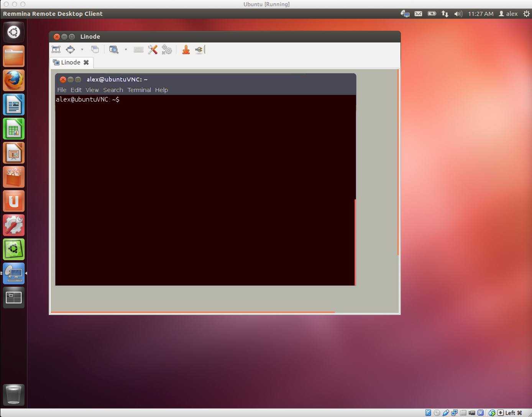
Task: Open the resize mode dropdown arrow
Action: point(82,50)
